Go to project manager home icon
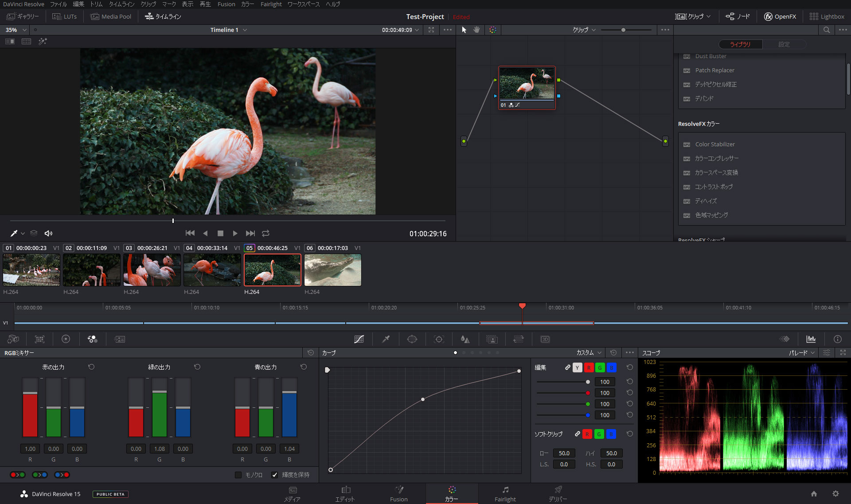The width and height of the screenshot is (851, 504). pos(814,493)
